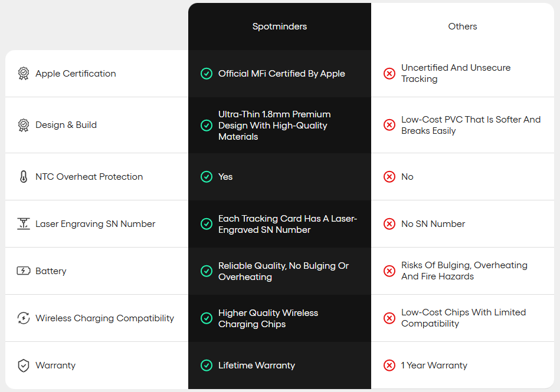Screen dimensions: 560x392
Task: Select the Others column header
Action: click(x=463, y=27)
